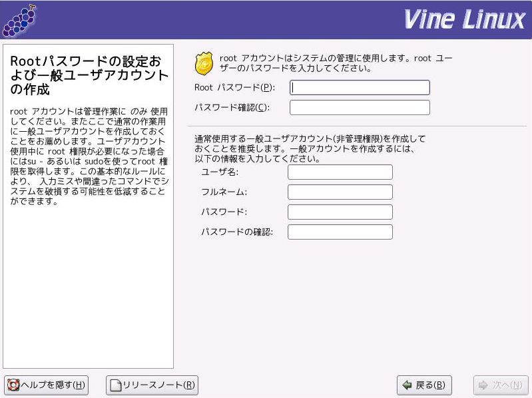Click the 次へ next button
The width and height of the screenshot is (532, 398).
[501, 385]
